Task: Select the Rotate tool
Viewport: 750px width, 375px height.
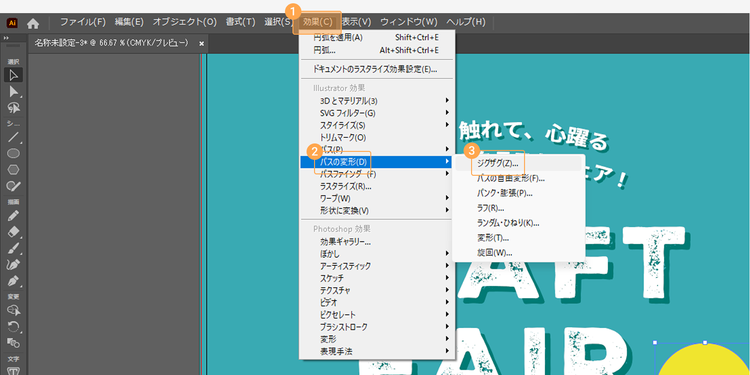Action: 13,327
